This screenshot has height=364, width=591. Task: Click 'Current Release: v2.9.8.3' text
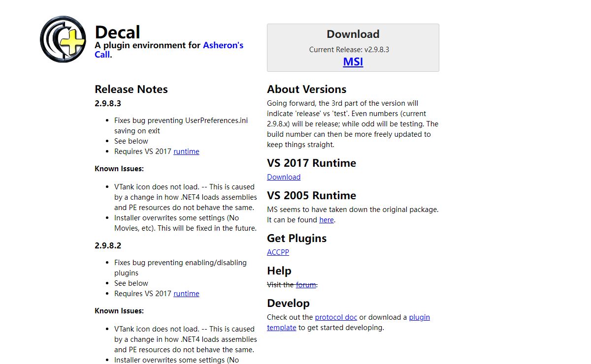pos(349,50)
